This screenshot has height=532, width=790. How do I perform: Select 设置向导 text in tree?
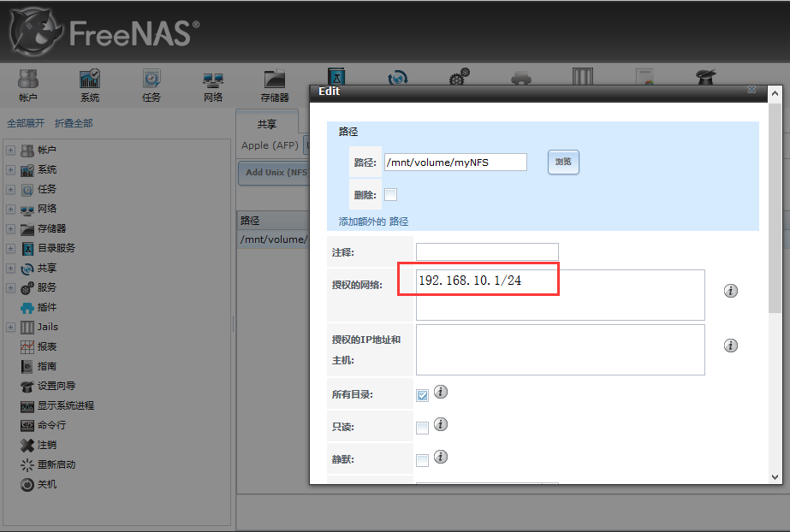pyautogui.click(x=56, y=386)
